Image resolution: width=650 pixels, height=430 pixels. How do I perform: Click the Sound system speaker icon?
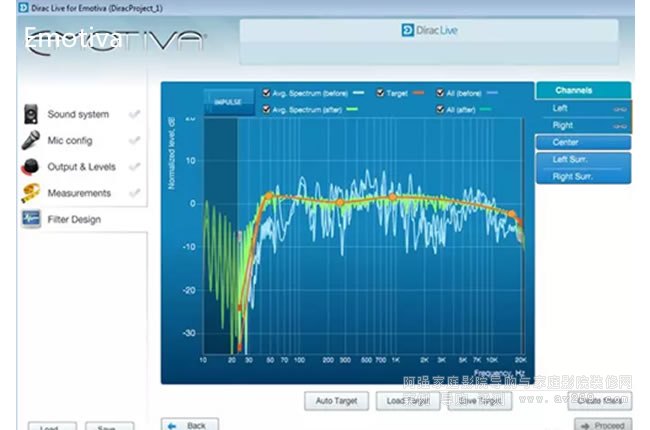click(x=29, y=115)
